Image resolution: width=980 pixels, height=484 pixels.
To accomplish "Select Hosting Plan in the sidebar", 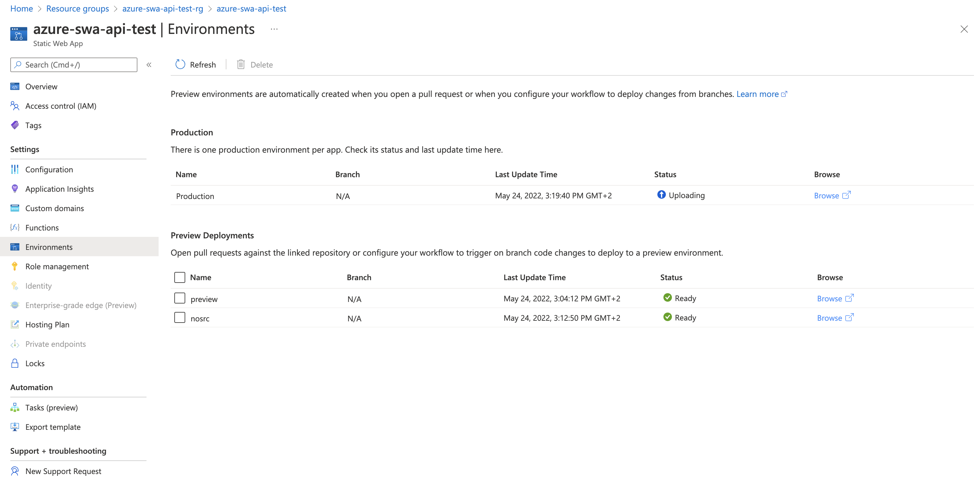I will pyautogui.click(x=47, y=324).
